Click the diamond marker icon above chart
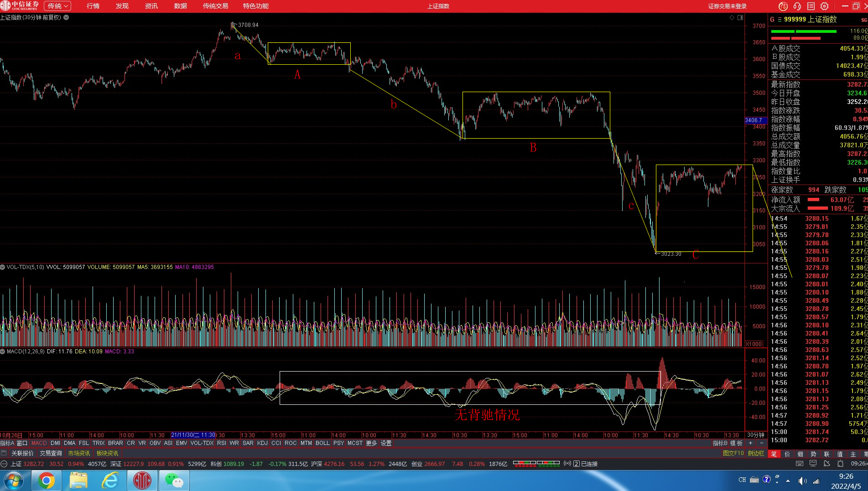Screen dimensions: 868x491 [x=732, y=18]
